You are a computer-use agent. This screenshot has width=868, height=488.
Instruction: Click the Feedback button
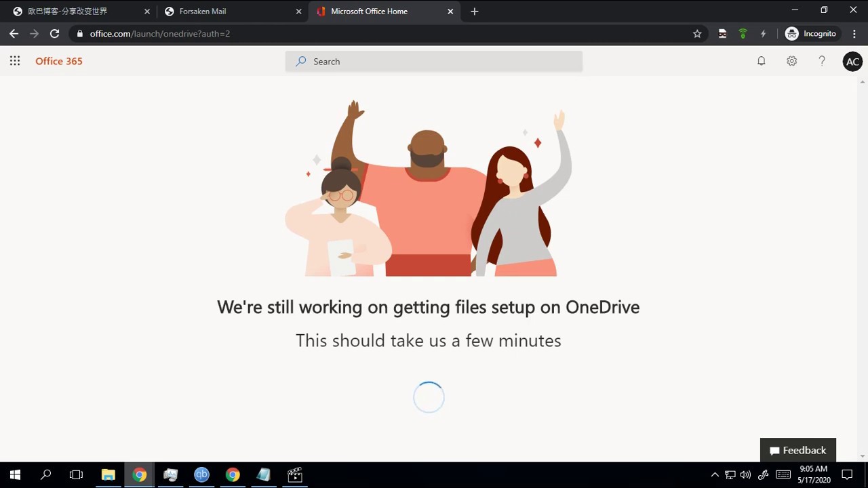(798, 450)
